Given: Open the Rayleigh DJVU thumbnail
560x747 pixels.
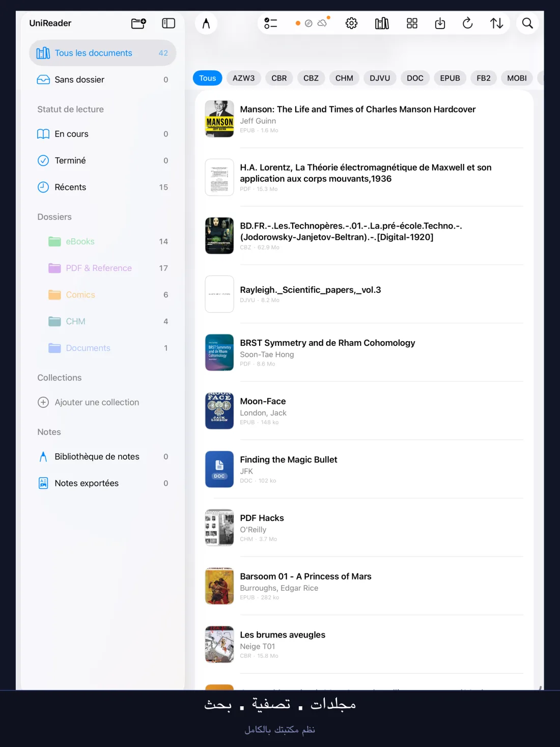Looking at the screenshot, I should (219, 294).
